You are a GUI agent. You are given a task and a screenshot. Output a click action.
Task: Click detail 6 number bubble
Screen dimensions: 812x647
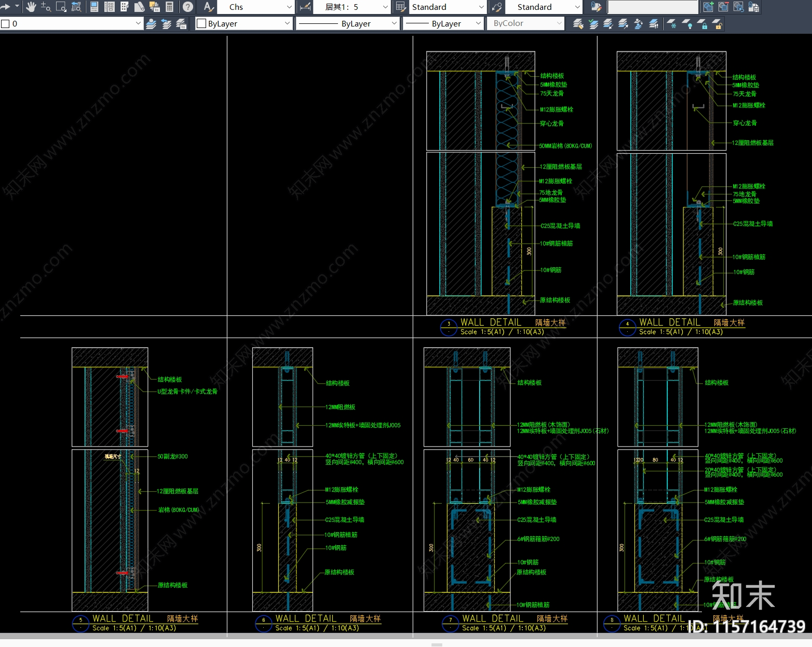coord(264,623)
